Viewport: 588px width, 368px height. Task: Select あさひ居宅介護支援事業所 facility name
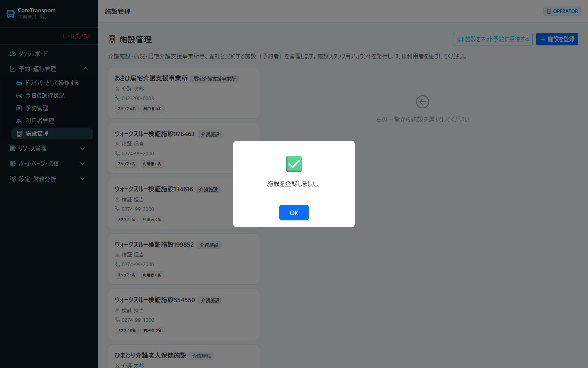pyautogui.click(x=151, y=78)
